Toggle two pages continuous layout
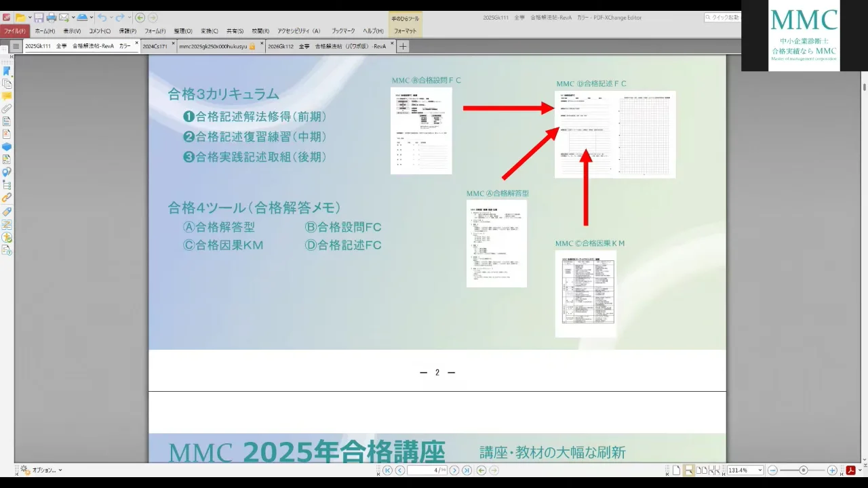Viewport: 868px width, 488px height. point(714,470)
